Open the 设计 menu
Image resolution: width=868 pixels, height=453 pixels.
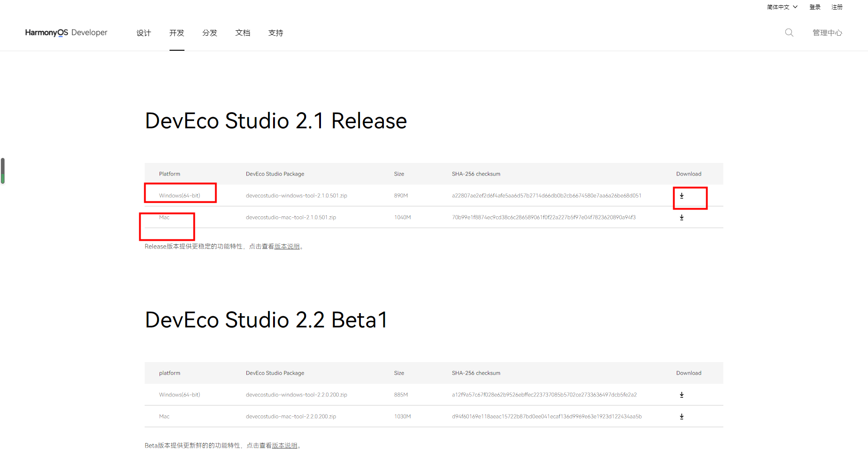pyautogui.click(x=144, y=33)
